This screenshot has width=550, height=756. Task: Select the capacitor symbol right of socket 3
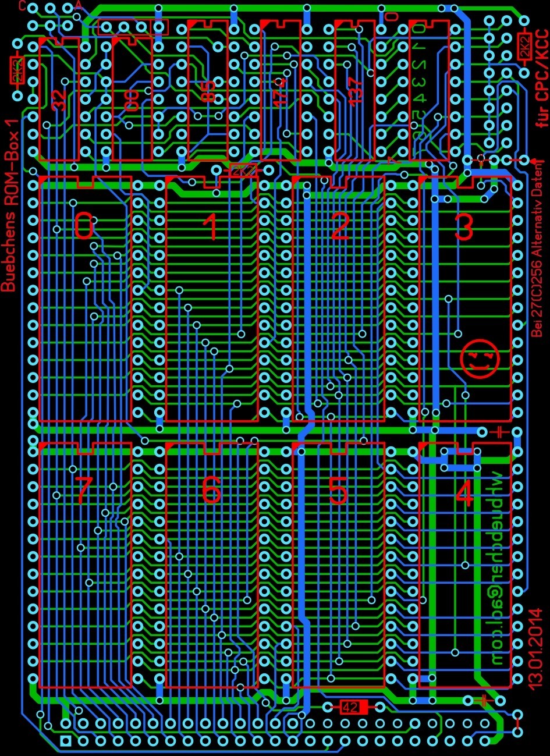499,431
